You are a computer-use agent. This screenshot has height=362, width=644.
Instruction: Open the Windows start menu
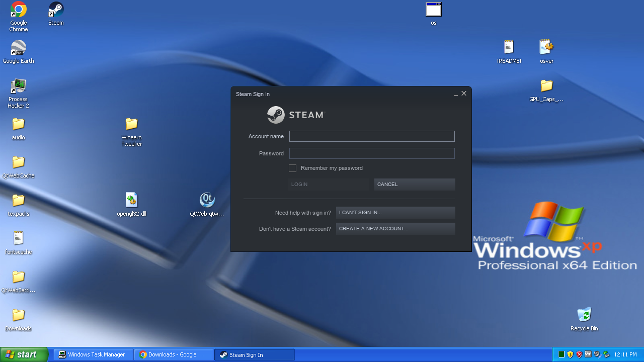24,354
